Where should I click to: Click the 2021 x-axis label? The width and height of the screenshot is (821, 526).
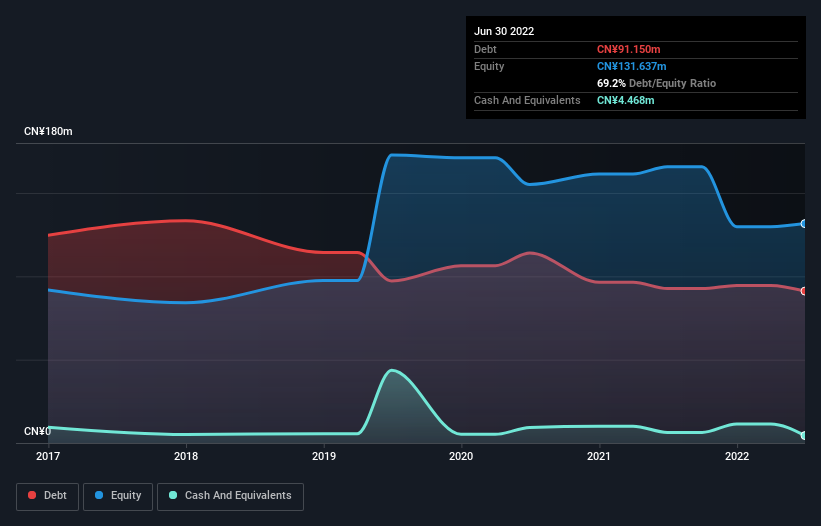[x=599, y=456]
